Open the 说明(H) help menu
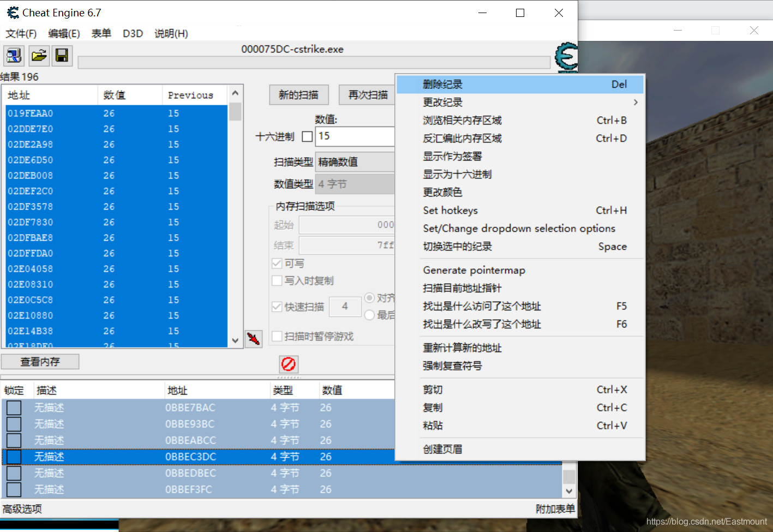773x532 pixels. 171,34
